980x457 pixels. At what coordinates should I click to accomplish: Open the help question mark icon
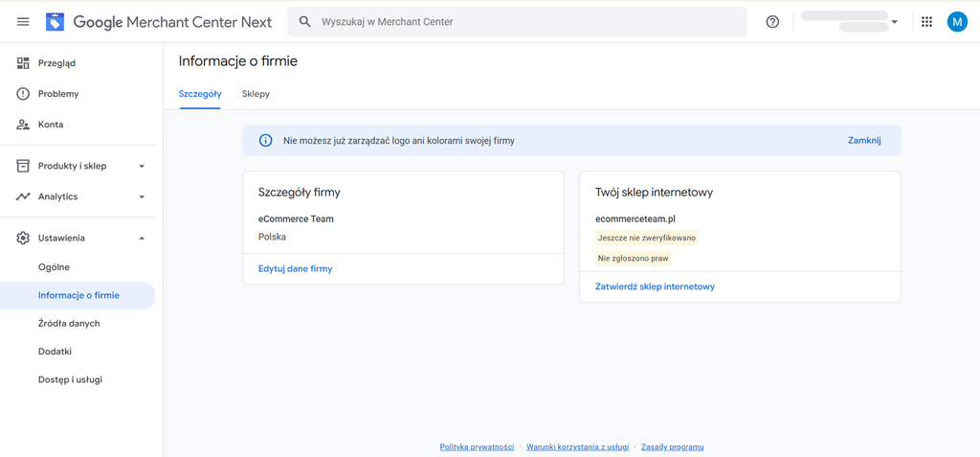point(772,22)
